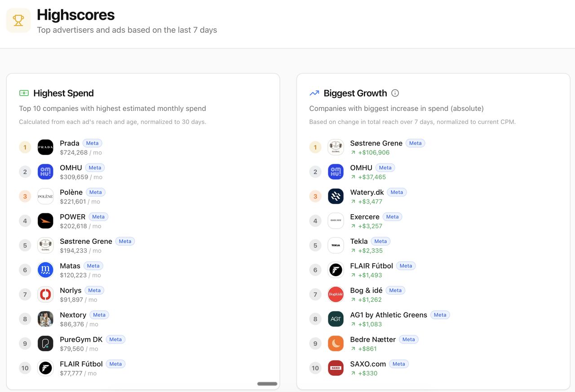
Task: Click the POWER logo icon
Action: (x=45, y=221)
